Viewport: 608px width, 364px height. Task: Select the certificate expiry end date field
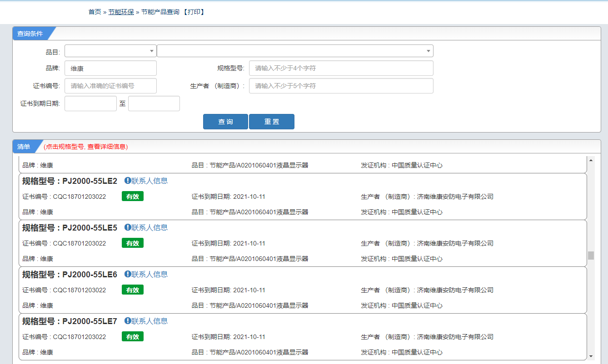[154, 103]
